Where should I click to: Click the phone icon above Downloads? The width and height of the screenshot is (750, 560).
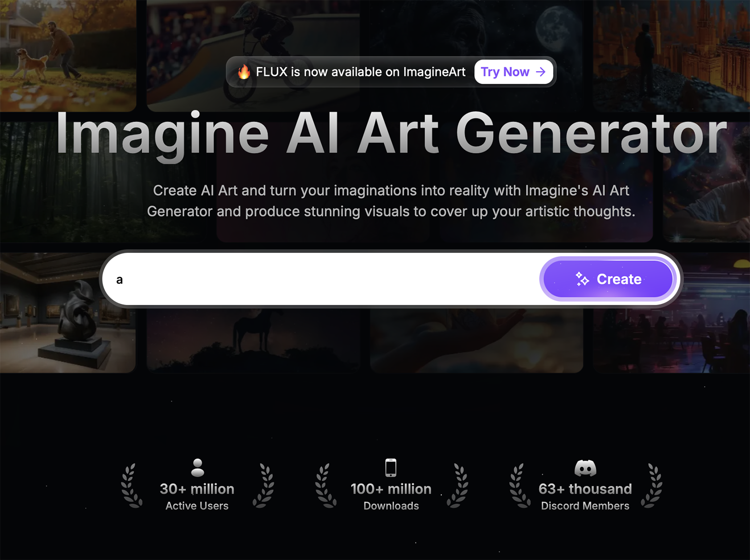[x=391, y=467]
